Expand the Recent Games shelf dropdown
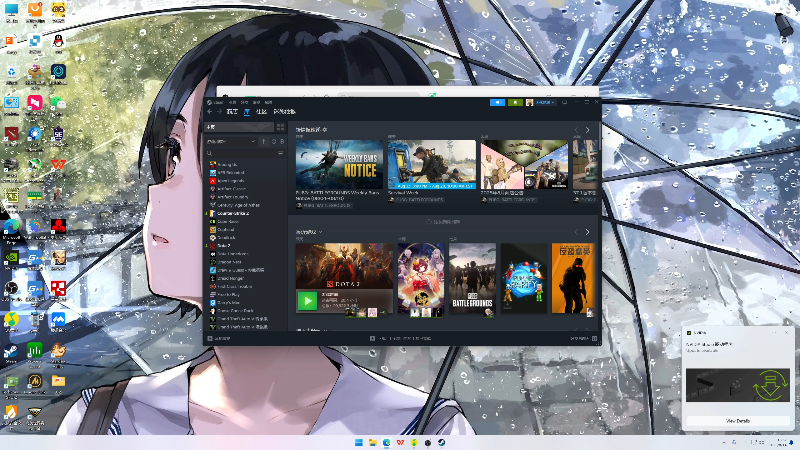Viewport: 800px width, 450px height. coord(309,232)
